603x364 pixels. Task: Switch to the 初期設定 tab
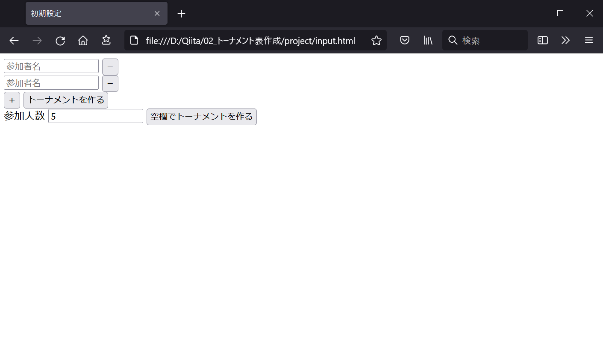(x=77, y=13)
